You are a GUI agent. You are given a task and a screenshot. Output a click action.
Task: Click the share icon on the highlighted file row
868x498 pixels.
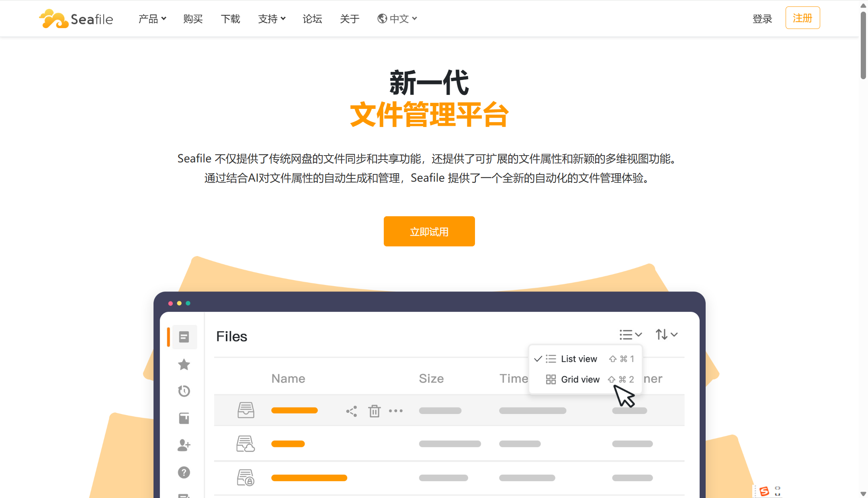click(352, 410)
